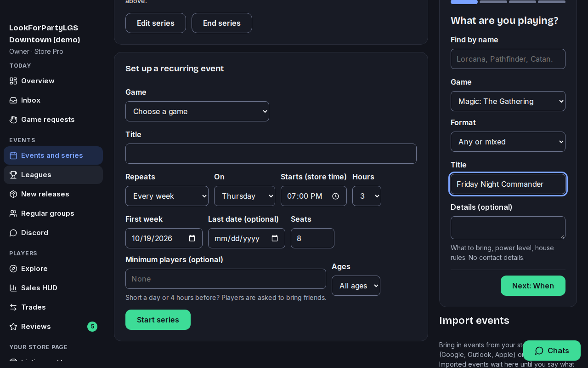This screenshot has width=588, height=368.
Task: Click the Sales HUD bar chart icon
Action: pyautogui.click(x=13, y=288)
